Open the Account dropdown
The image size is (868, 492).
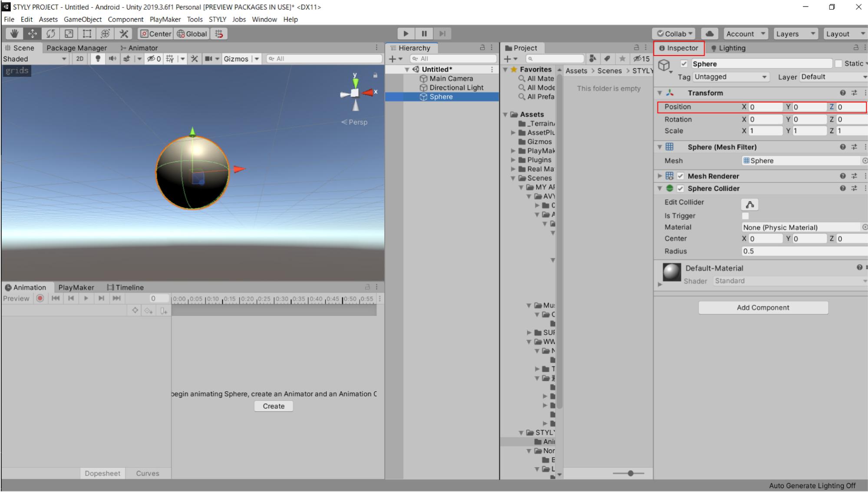click(x=746, y=33)
